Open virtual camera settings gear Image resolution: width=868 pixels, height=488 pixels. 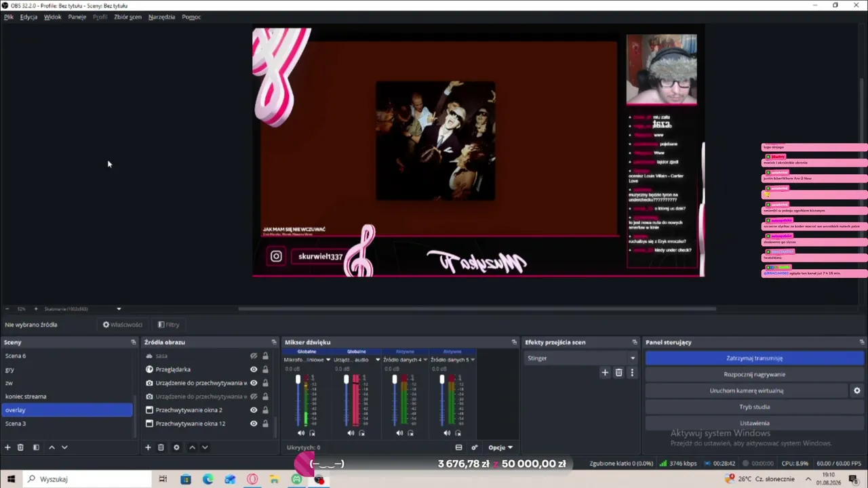(856, 390)
